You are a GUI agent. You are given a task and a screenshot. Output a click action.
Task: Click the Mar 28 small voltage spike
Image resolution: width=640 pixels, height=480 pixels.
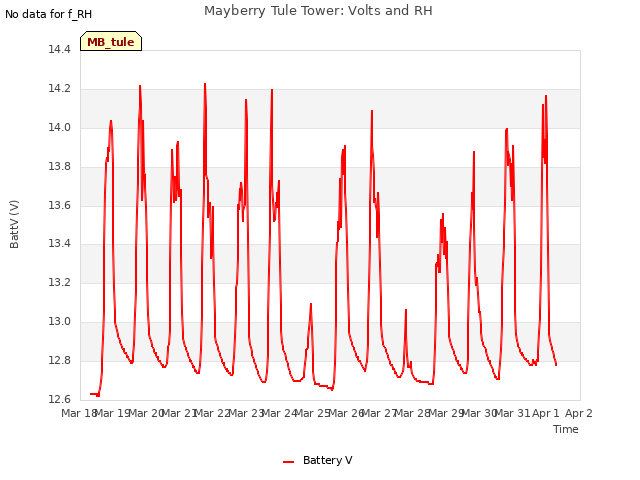406,310
